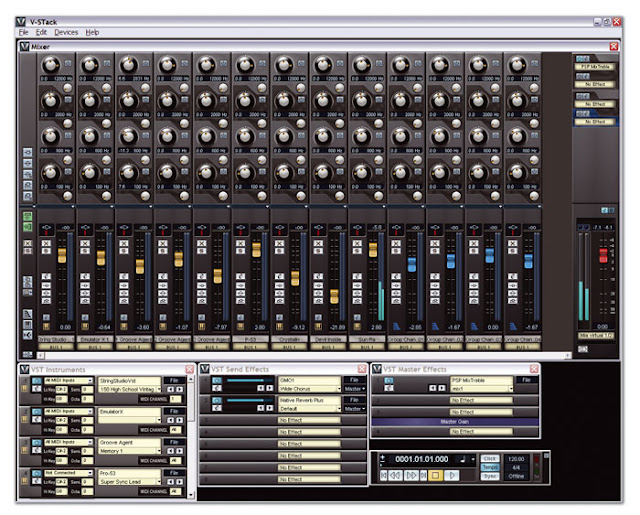The image size is (640, 515).
Task: Toggle power on EmulatorX instrument slot
Action: tap(36, 412)
